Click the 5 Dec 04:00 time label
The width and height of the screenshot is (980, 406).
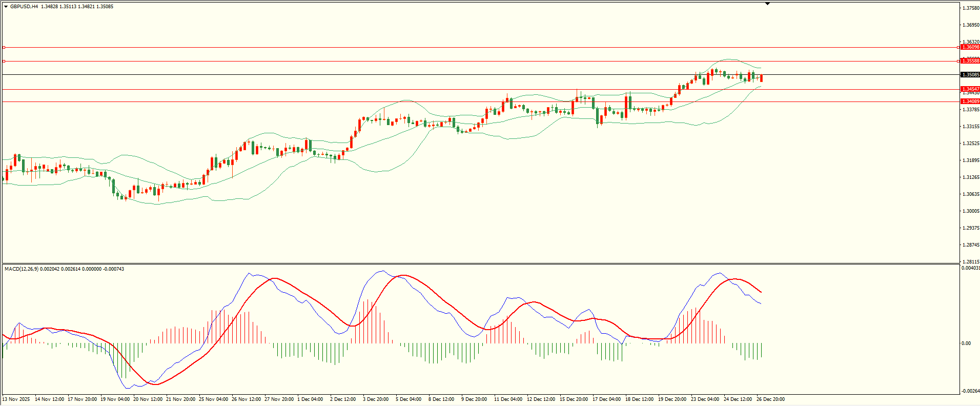409,399
